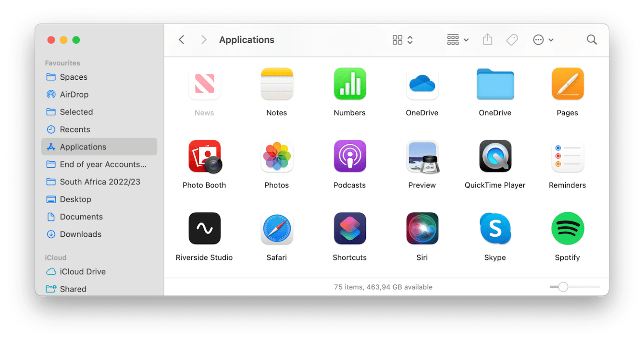Go to Documents in the sidebar
The height and width of the screenshot is (342, 644).
pos(99,217)
